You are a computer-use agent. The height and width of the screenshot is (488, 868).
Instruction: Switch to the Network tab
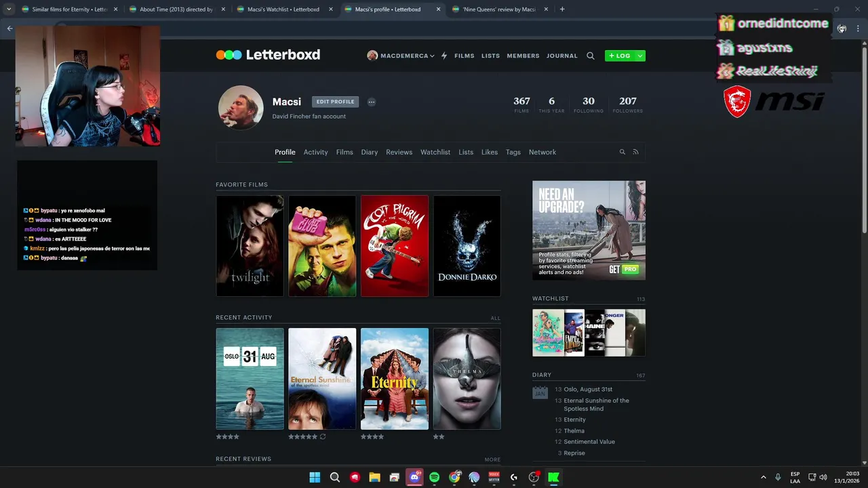[x=542, y=152]
